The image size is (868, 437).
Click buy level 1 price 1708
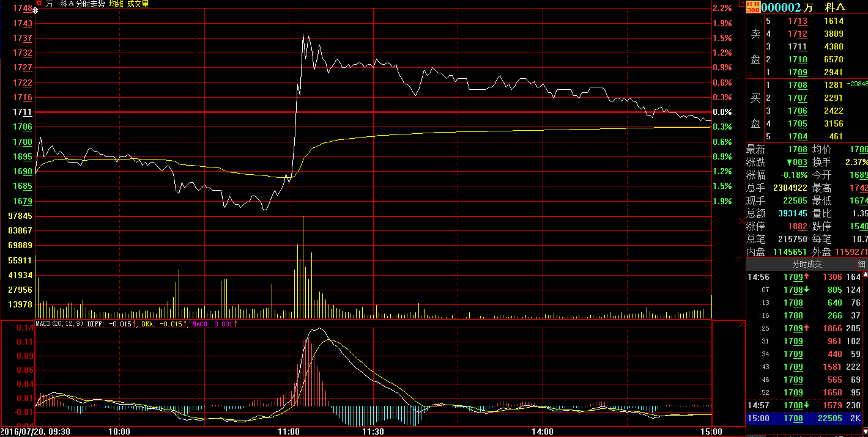tap(797, 85)
